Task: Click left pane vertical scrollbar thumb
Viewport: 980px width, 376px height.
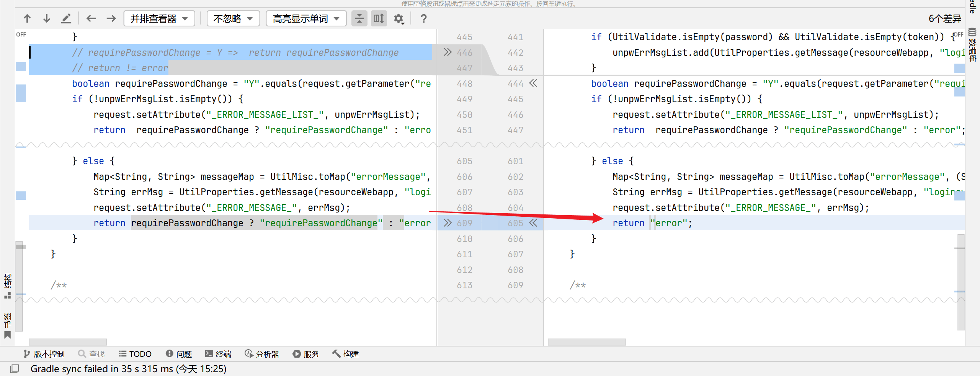Action: (19, 286)
